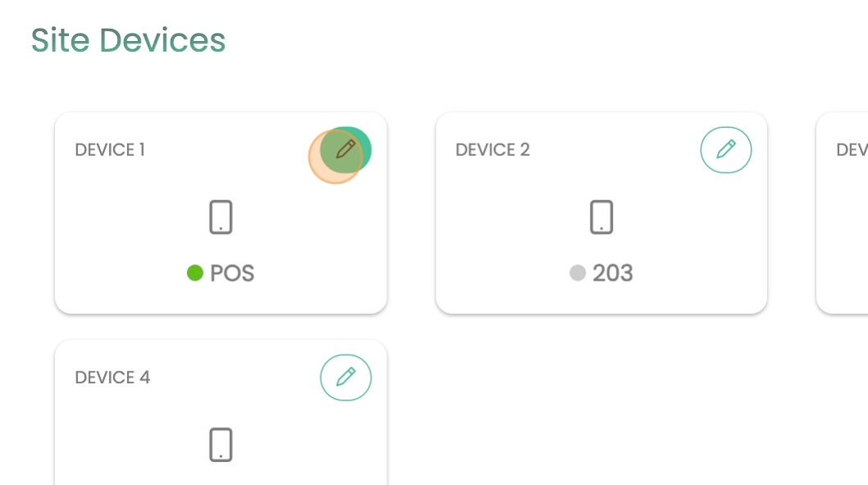Click the "DEVICE 1" label

click(110, 150)
